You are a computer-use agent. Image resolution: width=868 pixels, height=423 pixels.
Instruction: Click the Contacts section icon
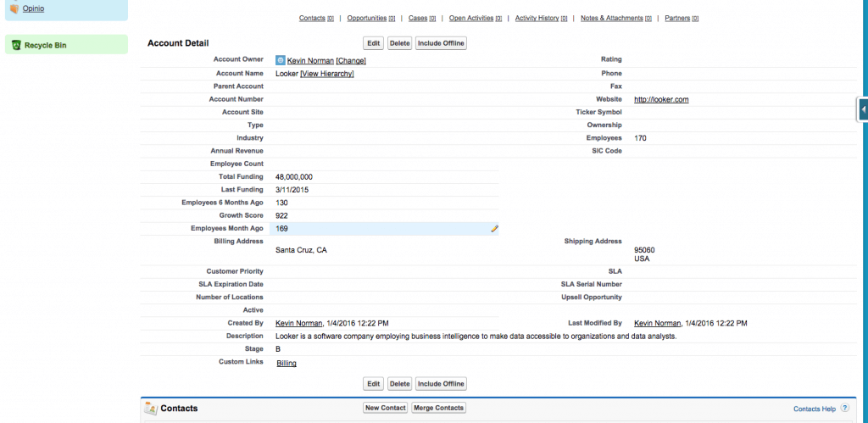click(151, 409)
